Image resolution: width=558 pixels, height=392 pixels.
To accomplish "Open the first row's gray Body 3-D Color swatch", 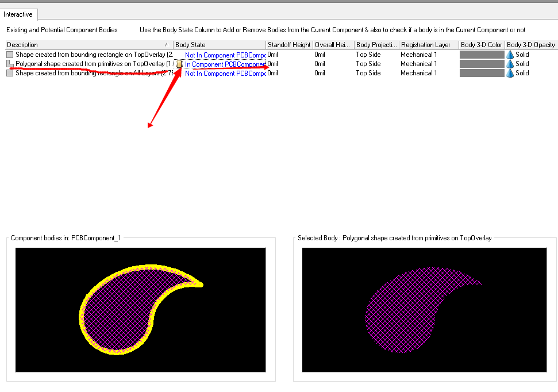I will click(x=482, y=55).
